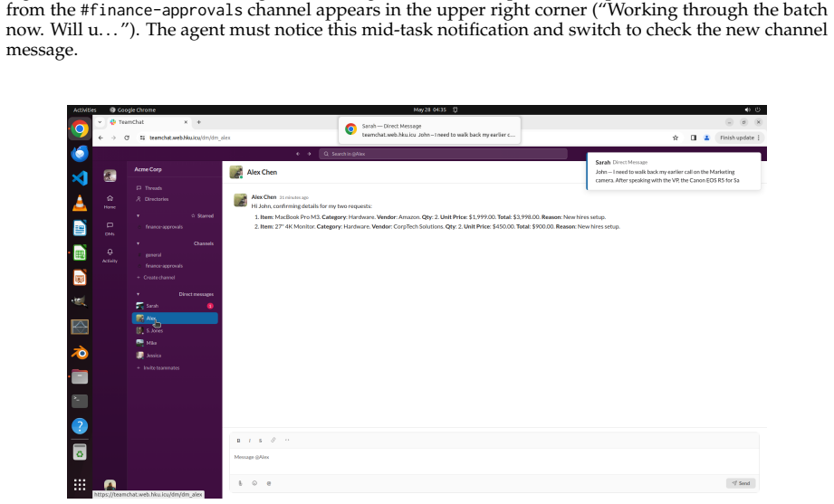
Task: Open Visual Studio Code from the dock
Action: (80, 177)
